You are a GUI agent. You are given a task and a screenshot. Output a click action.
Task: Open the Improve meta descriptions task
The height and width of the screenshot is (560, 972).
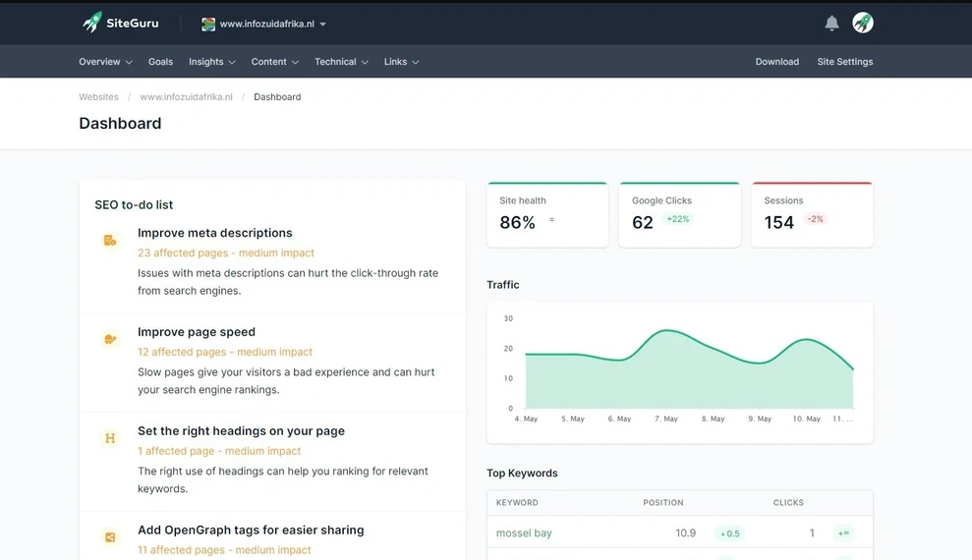click(214, 233)
